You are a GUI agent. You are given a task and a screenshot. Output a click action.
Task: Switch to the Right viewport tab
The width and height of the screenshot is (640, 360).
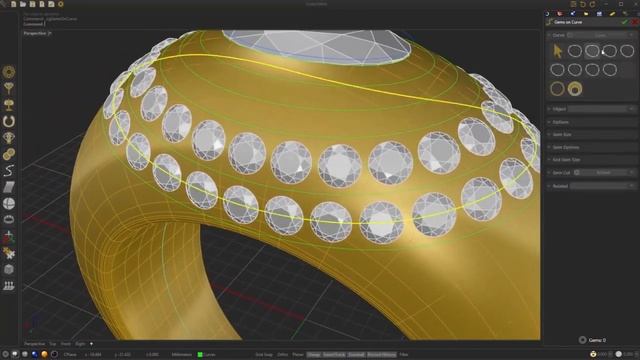tap(80, 344)
